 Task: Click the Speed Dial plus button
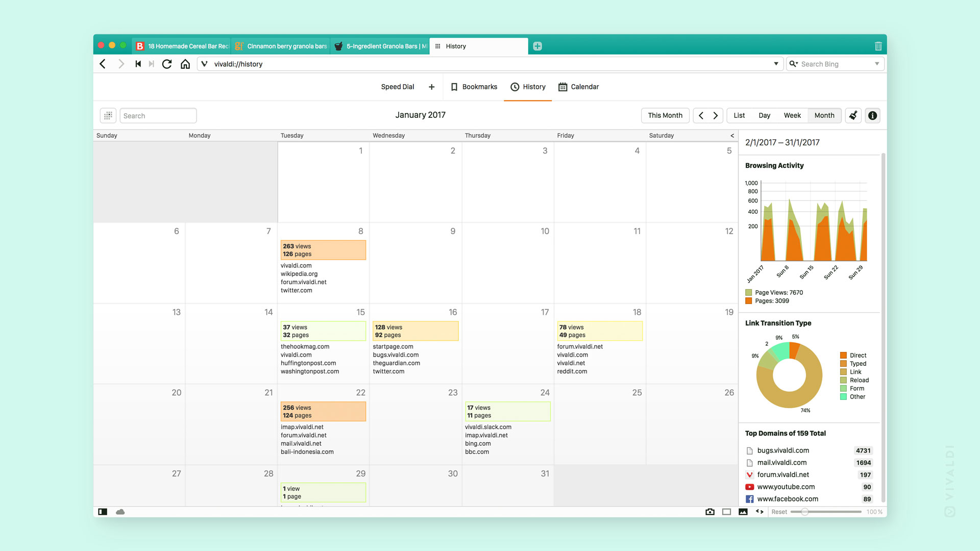tap(431, 86)
